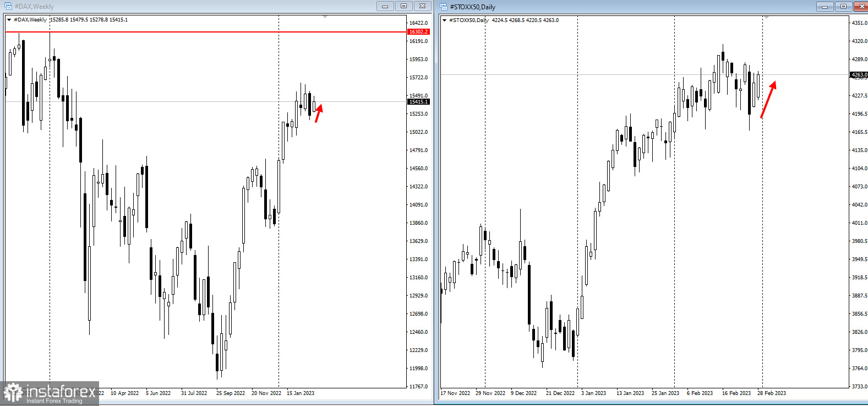Click the 15022.0 price on DAX axis

(x=418, y=132)
